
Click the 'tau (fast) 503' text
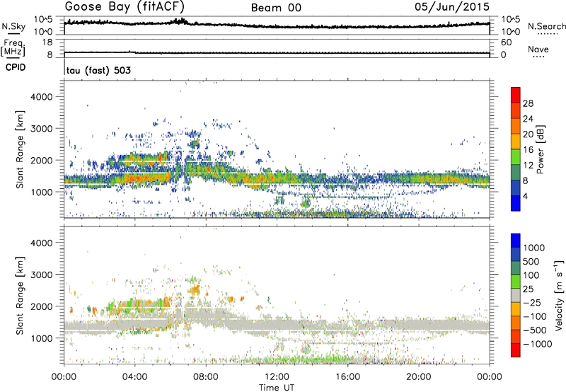pos(98,70)
